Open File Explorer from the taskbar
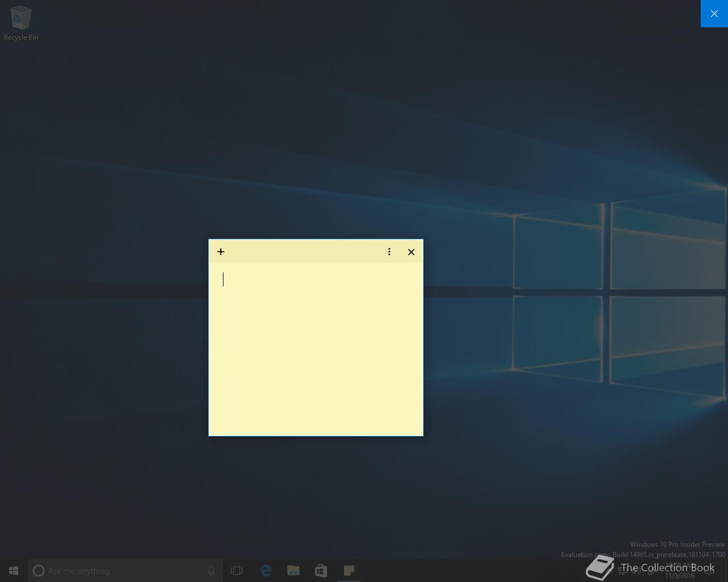Viewport: 728px width, 582px height. 293,571
